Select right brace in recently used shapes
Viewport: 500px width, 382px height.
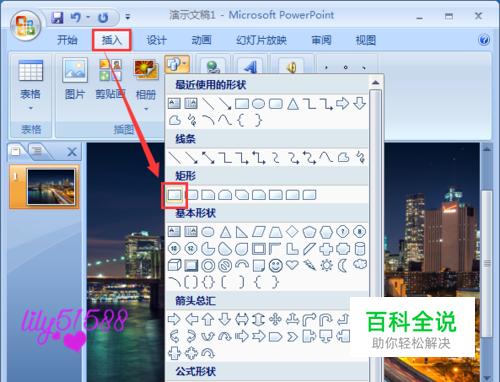(258, 120)
